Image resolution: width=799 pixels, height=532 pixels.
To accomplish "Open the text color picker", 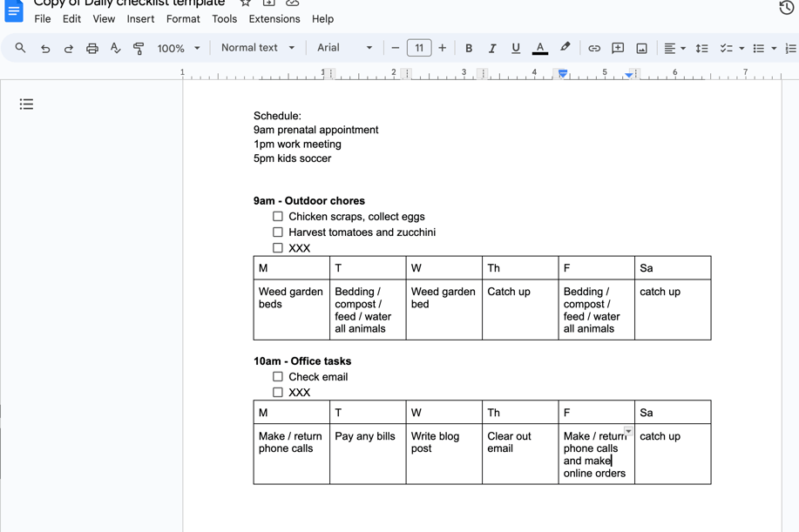I will [x=539, y=49].
